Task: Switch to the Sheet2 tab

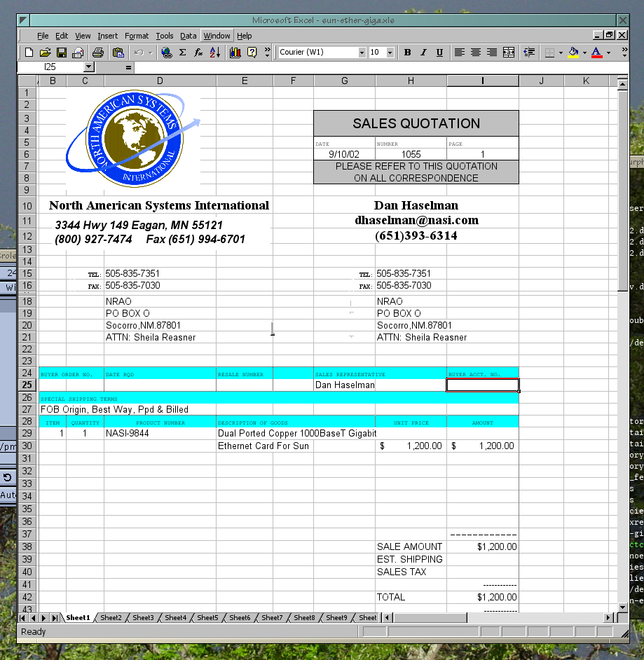Action: 111,617
